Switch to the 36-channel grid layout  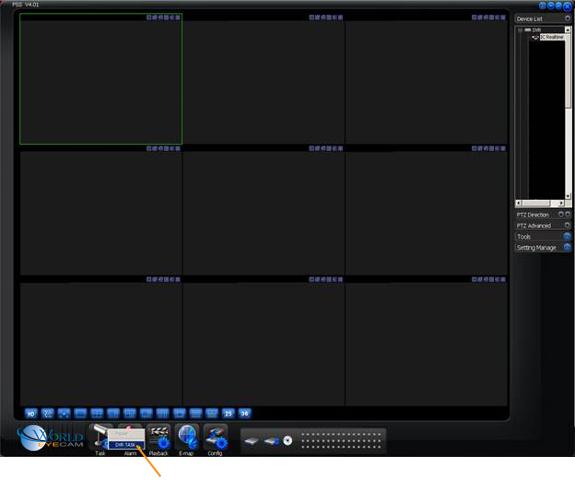[245, 413]
